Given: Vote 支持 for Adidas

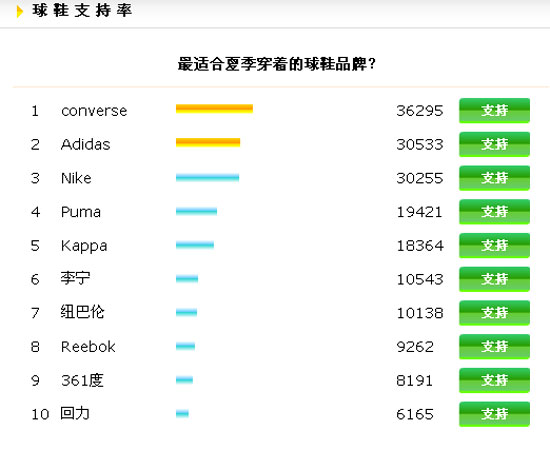Looking at the screenshot, I should (494, 144).
